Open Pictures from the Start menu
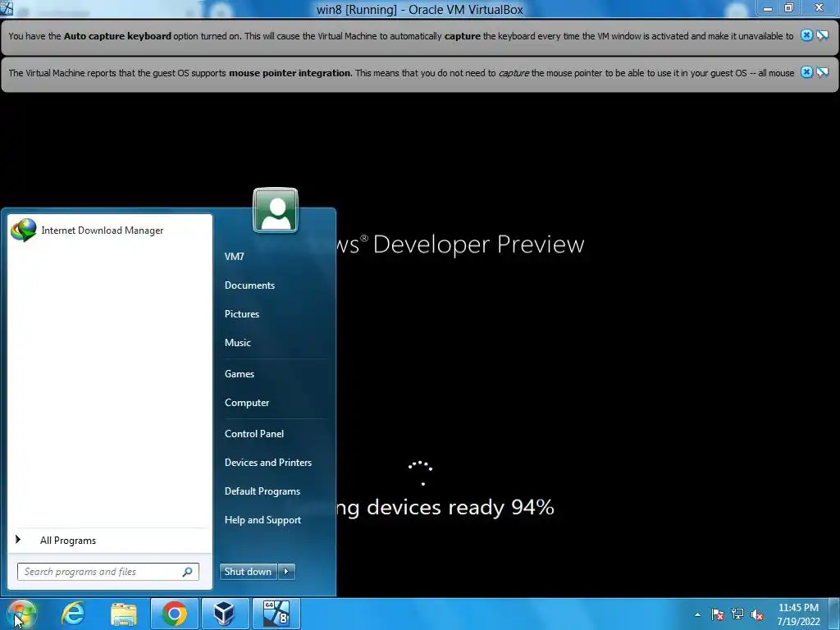This screenshot has width=840, height=630. [x=242, y=314]
